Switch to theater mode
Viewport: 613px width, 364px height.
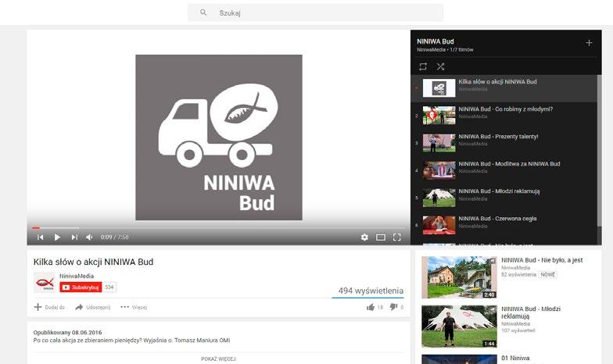381,237
